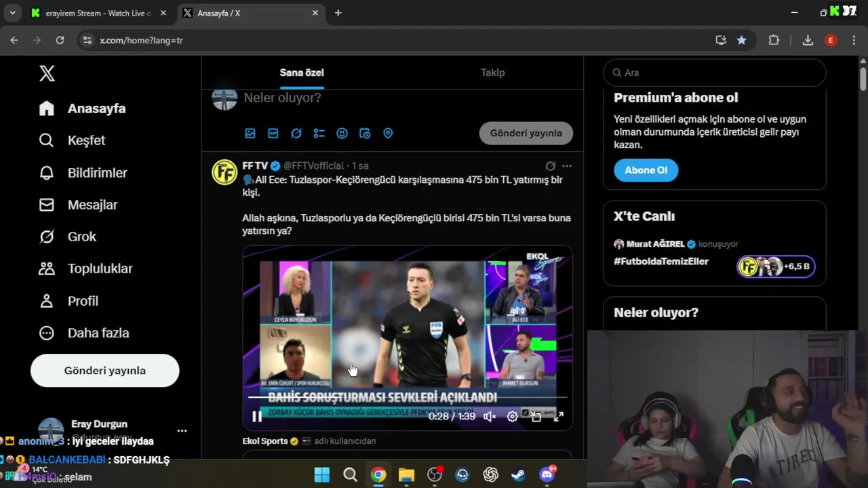Click the X logo in sidebar
Screen dimensions: 868x488
point(47,73)
